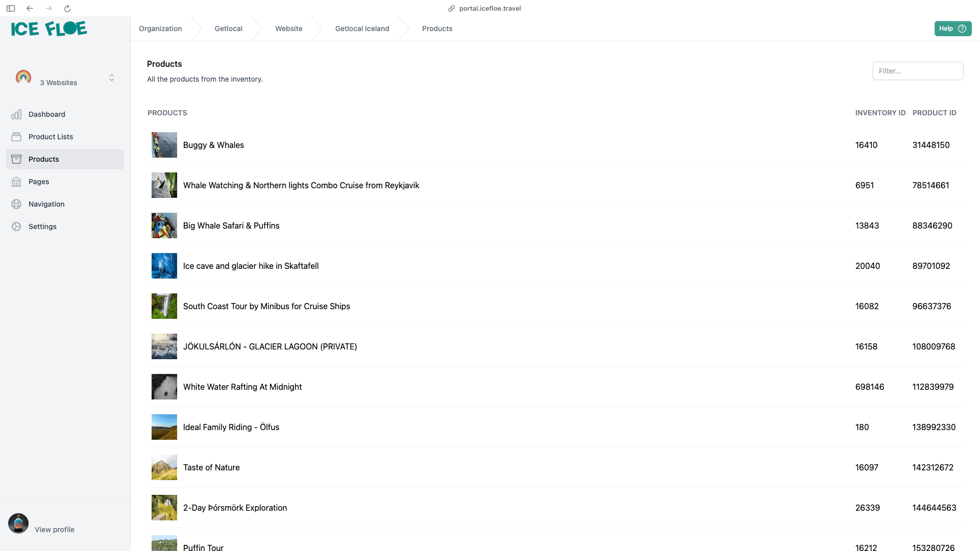This screenshot has height=551, width=980.
Task: Open the View profile link
Action: 54,530
